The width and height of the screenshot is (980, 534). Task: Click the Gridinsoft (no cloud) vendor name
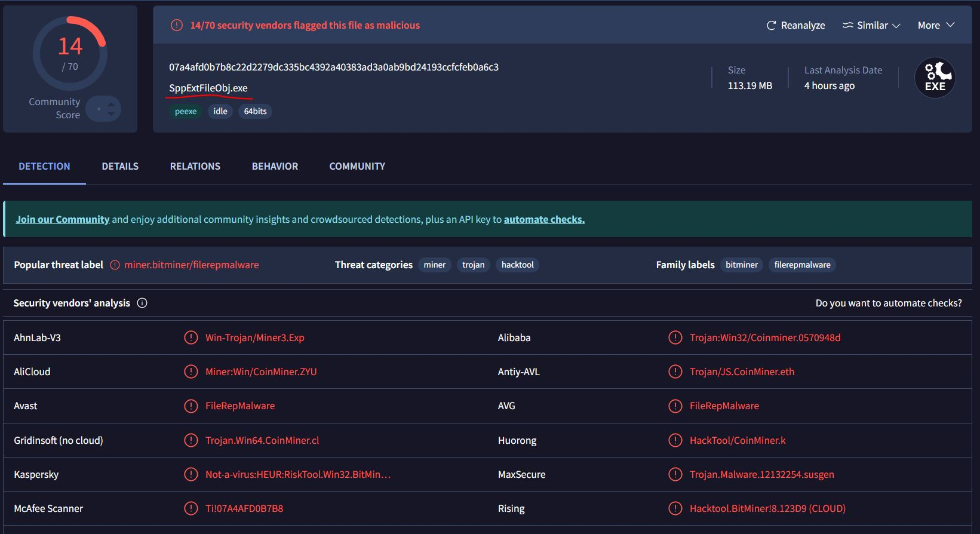tap(59, 440)
